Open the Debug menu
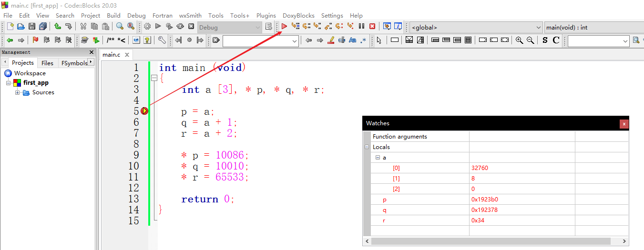The width and height of the screenshot is (644, 250). click(137, 15)
